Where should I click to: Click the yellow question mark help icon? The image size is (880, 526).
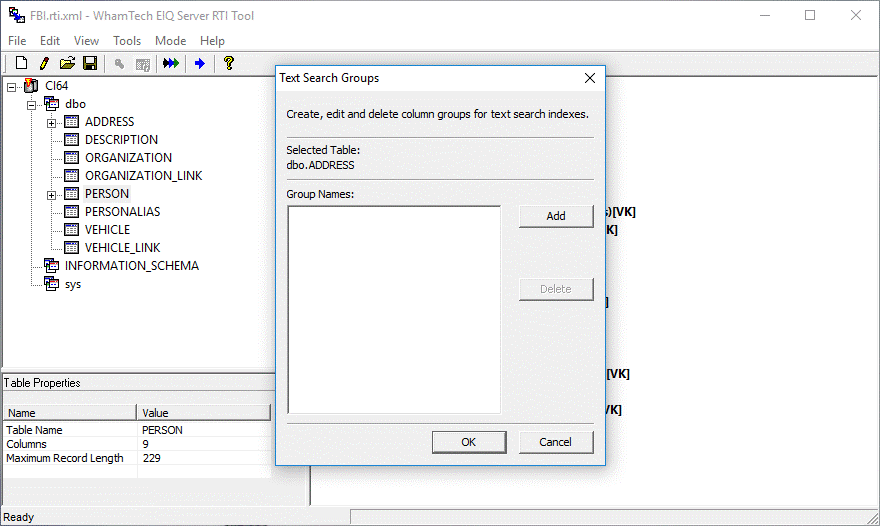[229, 64]
